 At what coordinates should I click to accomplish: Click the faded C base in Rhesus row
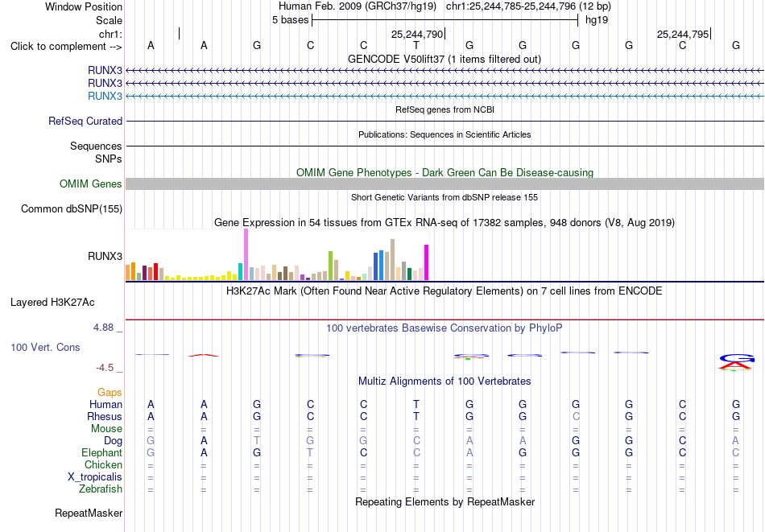coord(576,416)
